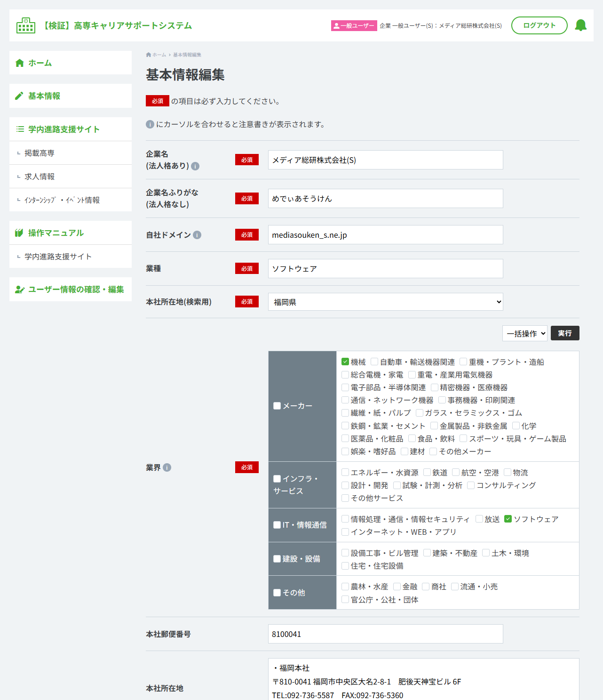Check the メーカー category checkbox
The image size is (603, 700).
277,406
